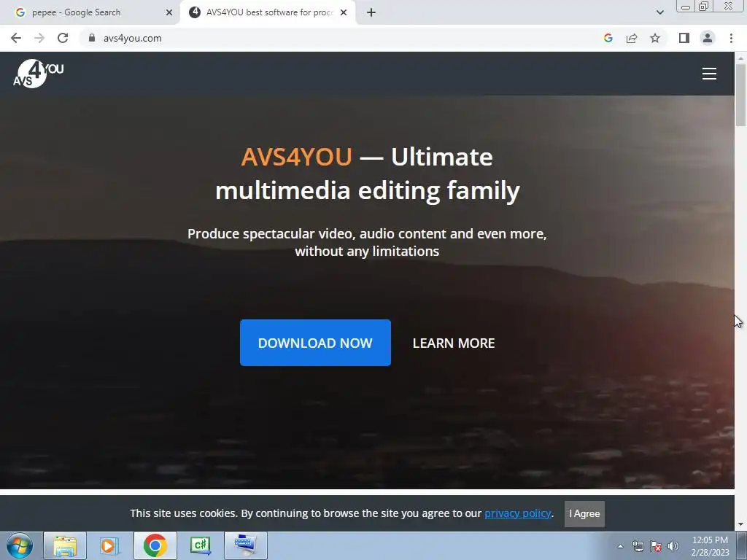This screenshot has height=560, width=747.
Task: Open a new tab with the plus button
Action: point(371,12)
